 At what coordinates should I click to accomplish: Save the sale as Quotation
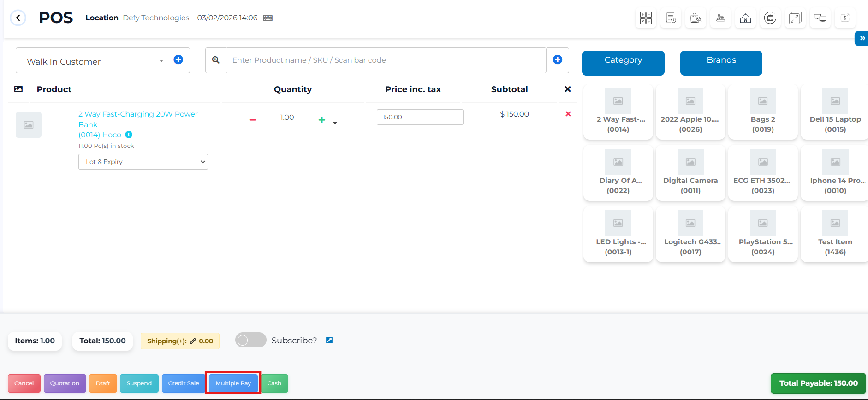click(65, 383)
